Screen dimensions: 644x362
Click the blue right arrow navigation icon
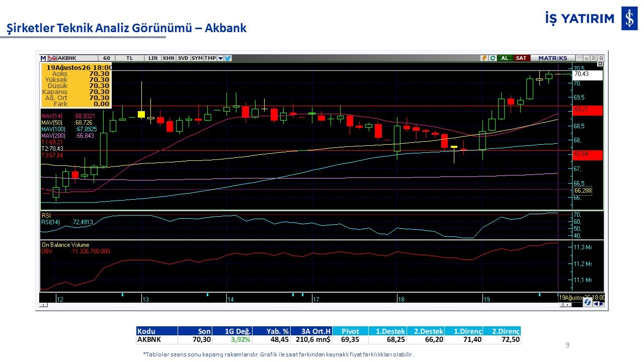[601, 303]
